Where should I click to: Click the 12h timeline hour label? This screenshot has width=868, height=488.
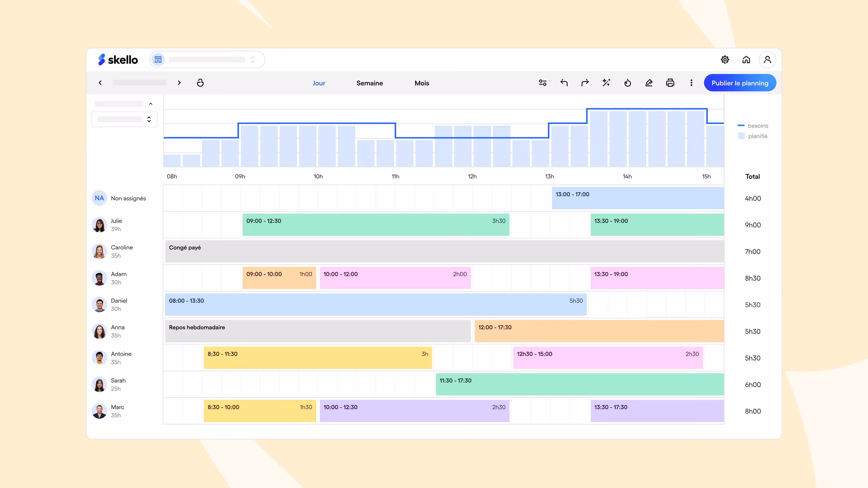472,176
